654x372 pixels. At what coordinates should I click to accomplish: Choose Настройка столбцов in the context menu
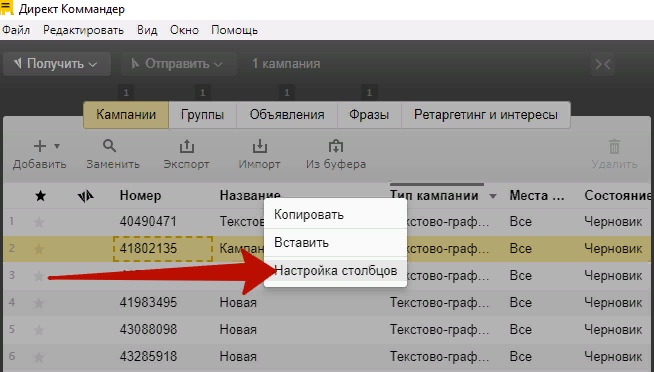point(335,271)
